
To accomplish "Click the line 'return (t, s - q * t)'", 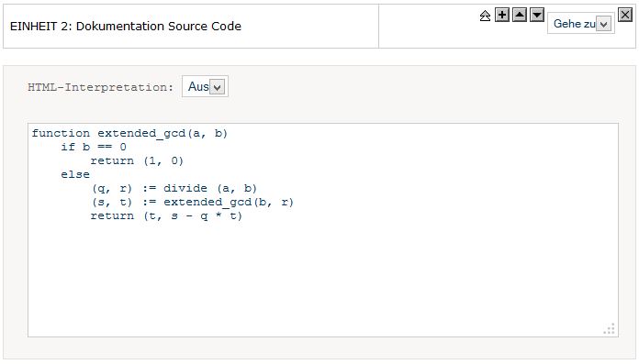I will point(166,216).
